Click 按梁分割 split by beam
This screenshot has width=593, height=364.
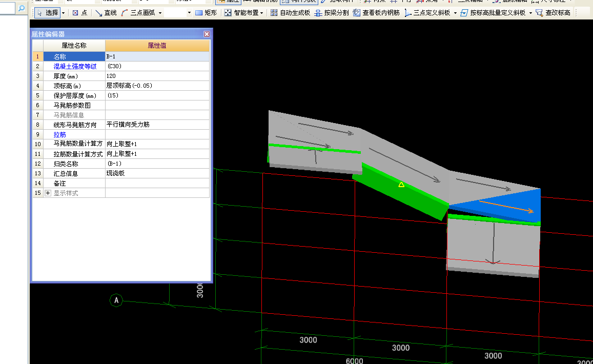(x=332, y=13)
